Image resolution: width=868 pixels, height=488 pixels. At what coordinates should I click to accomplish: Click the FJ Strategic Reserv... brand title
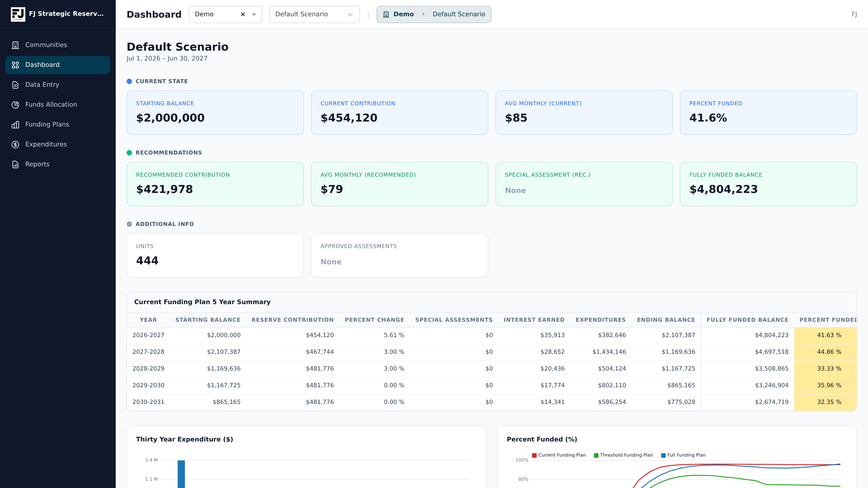(66, 14)
